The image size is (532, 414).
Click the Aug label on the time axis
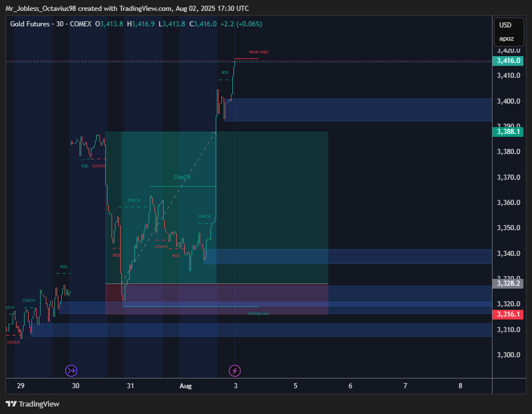coord(185,386)
